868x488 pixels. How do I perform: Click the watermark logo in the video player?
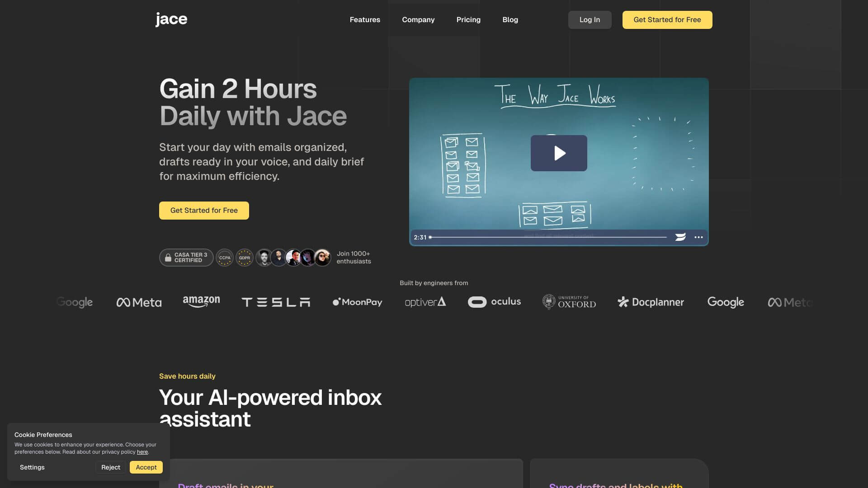coord(680,237)
